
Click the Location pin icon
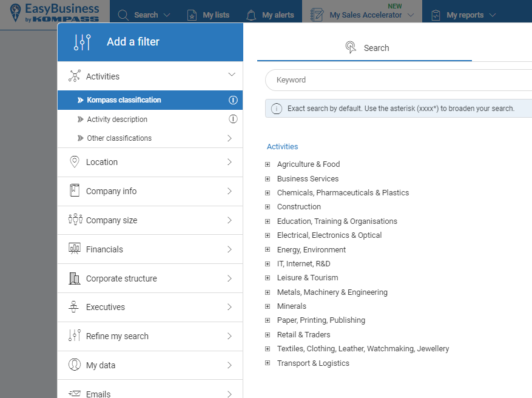(x=75, y=162)
